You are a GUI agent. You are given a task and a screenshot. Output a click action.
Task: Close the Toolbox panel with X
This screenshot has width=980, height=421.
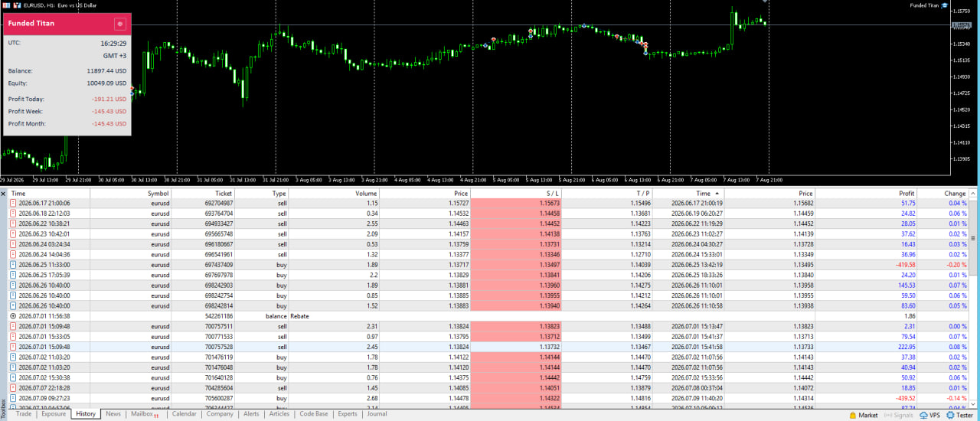(3, 194)
